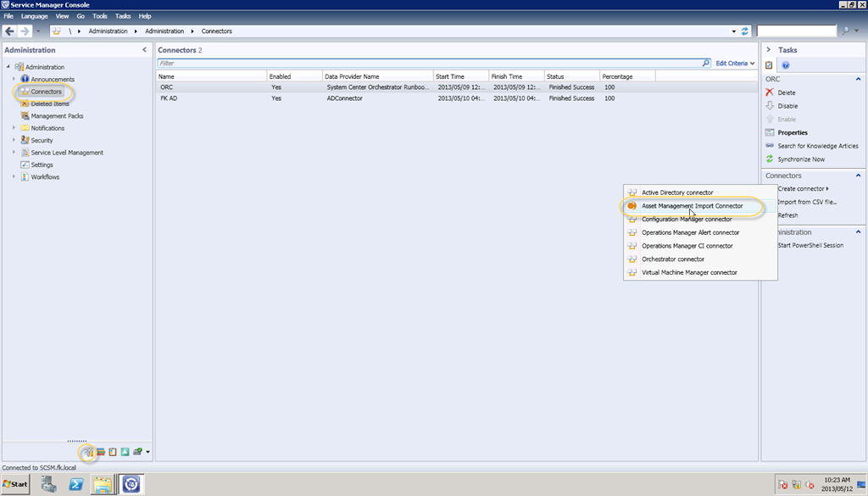Image resolution: width=868 pixels, height=496 pixels.
Task: Open the Administration workspace wrench icon
Action: [x=88, y=451]
